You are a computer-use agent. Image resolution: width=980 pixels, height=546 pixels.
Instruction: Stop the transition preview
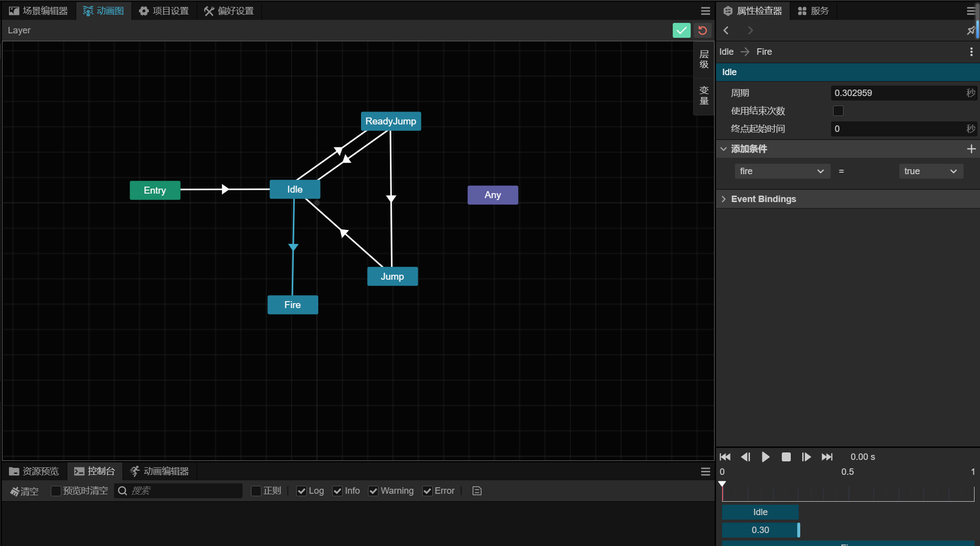[786, 457]
